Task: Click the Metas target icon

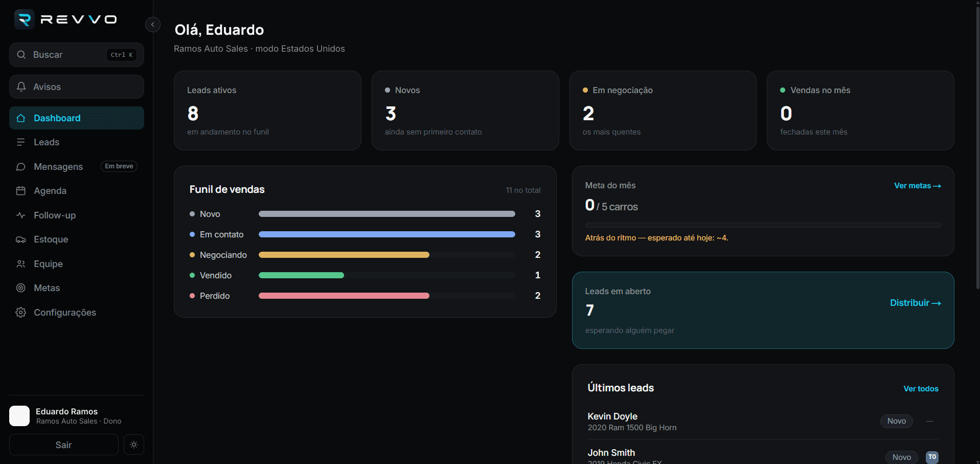Action: coord(21,288)
